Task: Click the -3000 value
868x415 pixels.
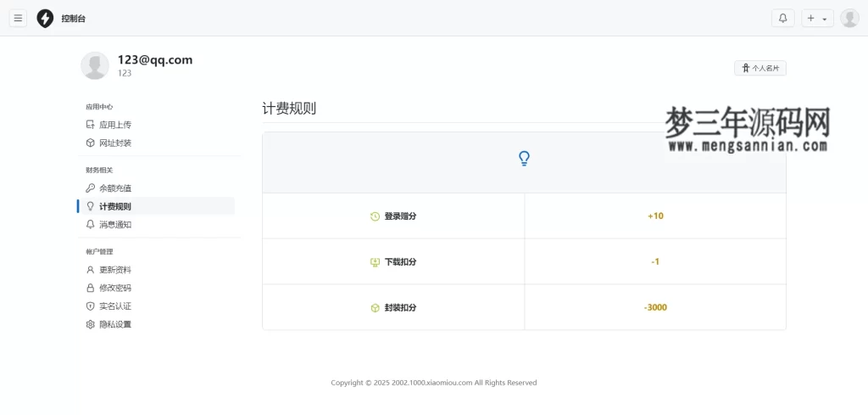Action: pos(655,307)
